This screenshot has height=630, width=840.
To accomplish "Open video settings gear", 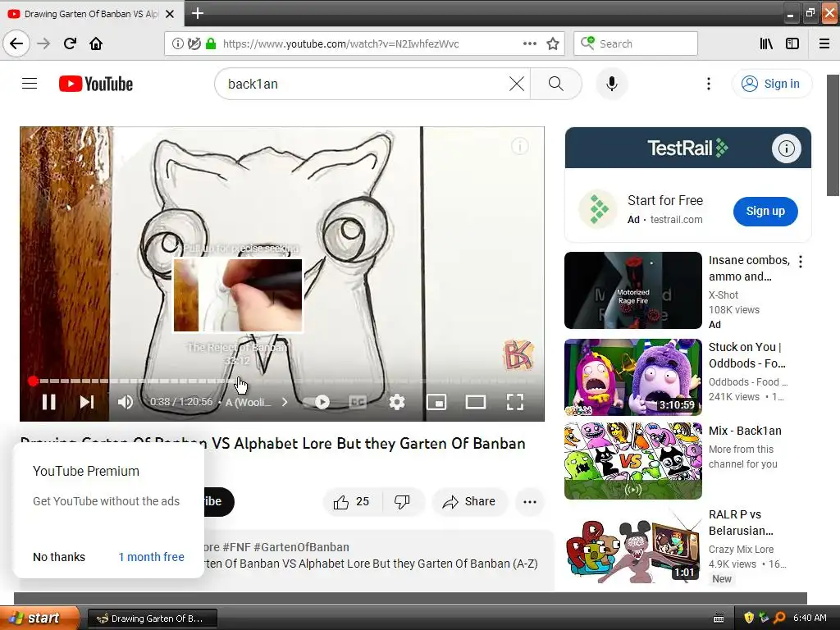I will point(397,402).
